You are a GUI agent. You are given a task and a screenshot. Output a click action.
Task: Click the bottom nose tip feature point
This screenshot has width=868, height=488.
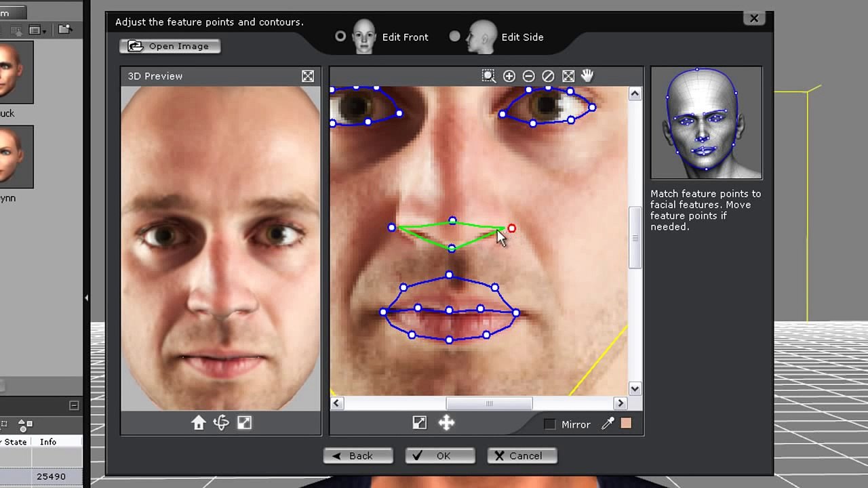(452, 249)
